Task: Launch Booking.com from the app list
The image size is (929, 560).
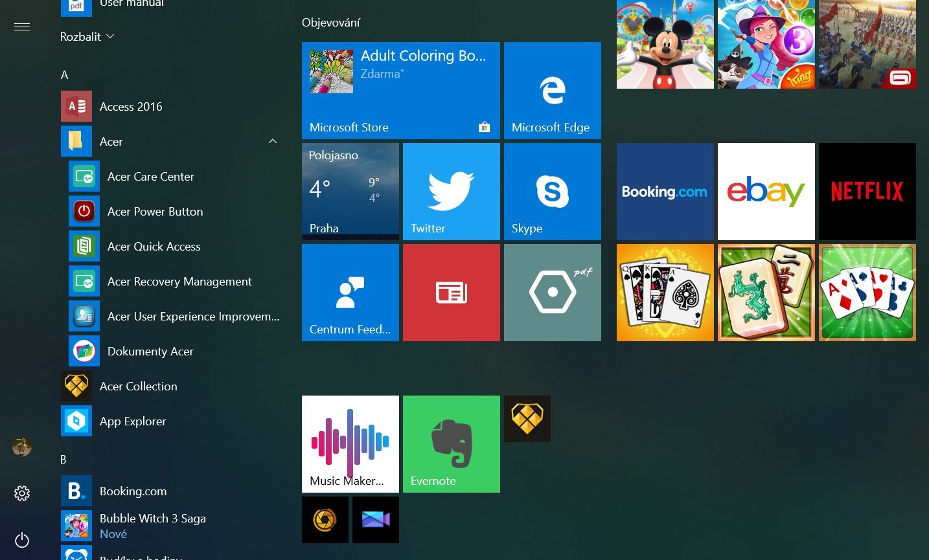Action: tap(133, 491)
